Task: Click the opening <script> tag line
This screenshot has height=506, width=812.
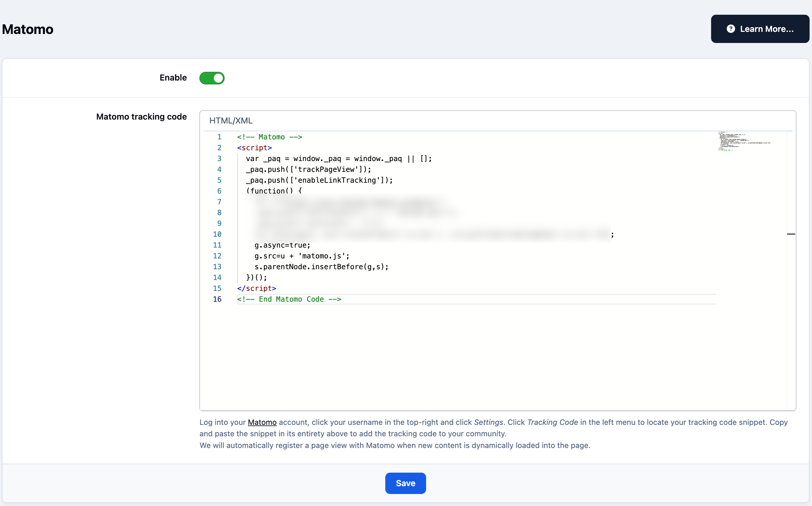Action: tap(255, 148)
